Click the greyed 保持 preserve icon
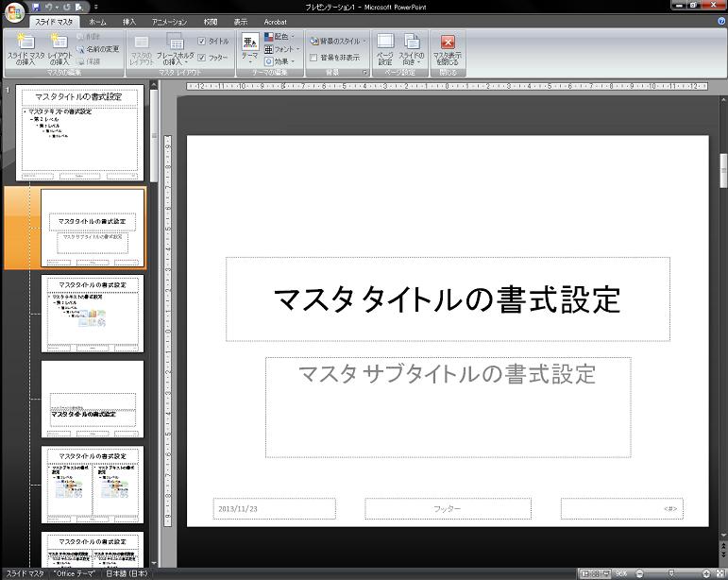Screen dimensions: 728x580 click(88, 61)
